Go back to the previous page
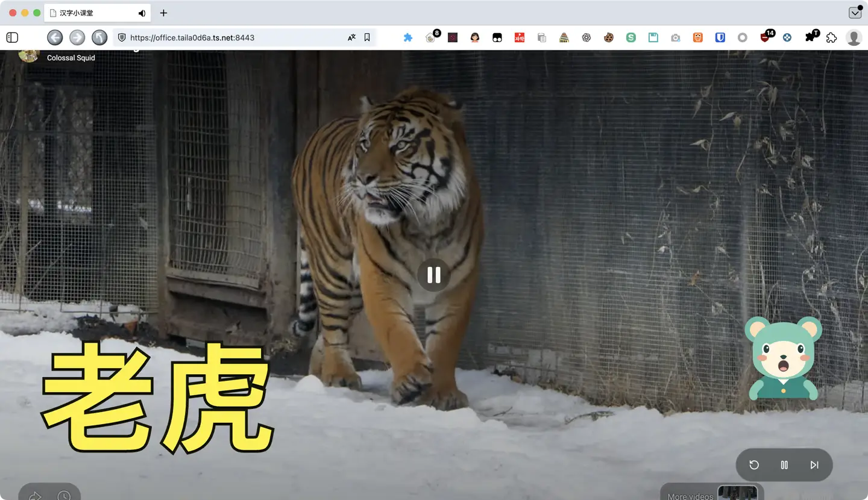Screen dimensions: 868x500 pos(55,37)
